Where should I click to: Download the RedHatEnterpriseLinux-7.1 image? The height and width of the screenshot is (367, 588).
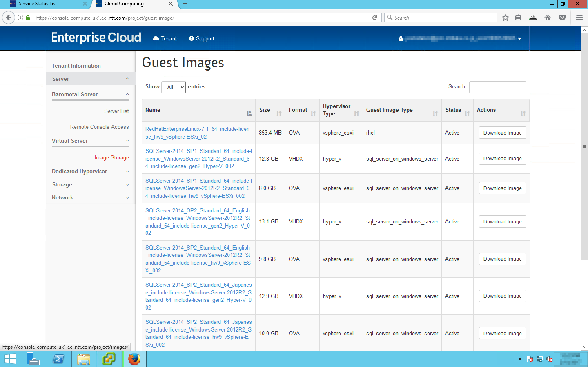click(502, 133)
